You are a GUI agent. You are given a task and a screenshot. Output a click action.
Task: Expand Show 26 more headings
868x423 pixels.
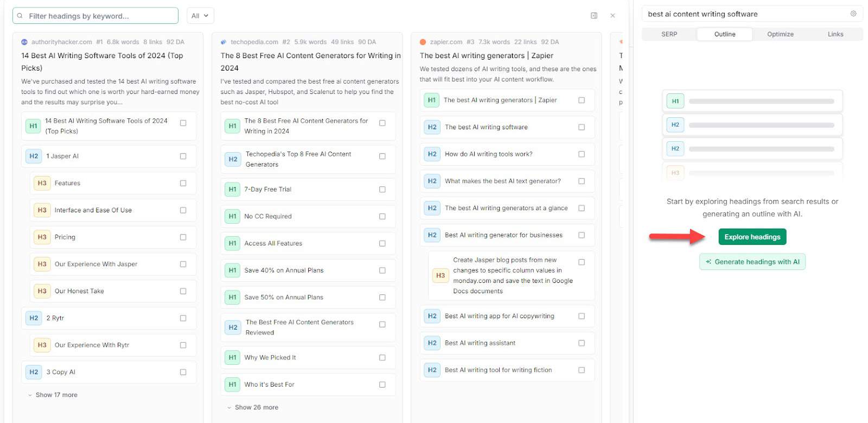[252, 407]
